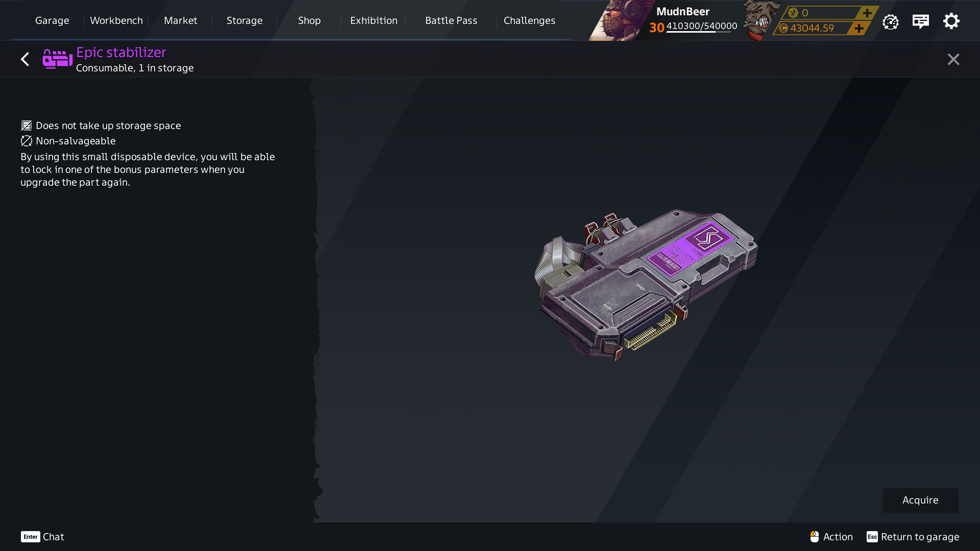The width and height of the screenshot is (980, 551).
Task: Add premium coins with top plus icon
Action: (867, 13)
